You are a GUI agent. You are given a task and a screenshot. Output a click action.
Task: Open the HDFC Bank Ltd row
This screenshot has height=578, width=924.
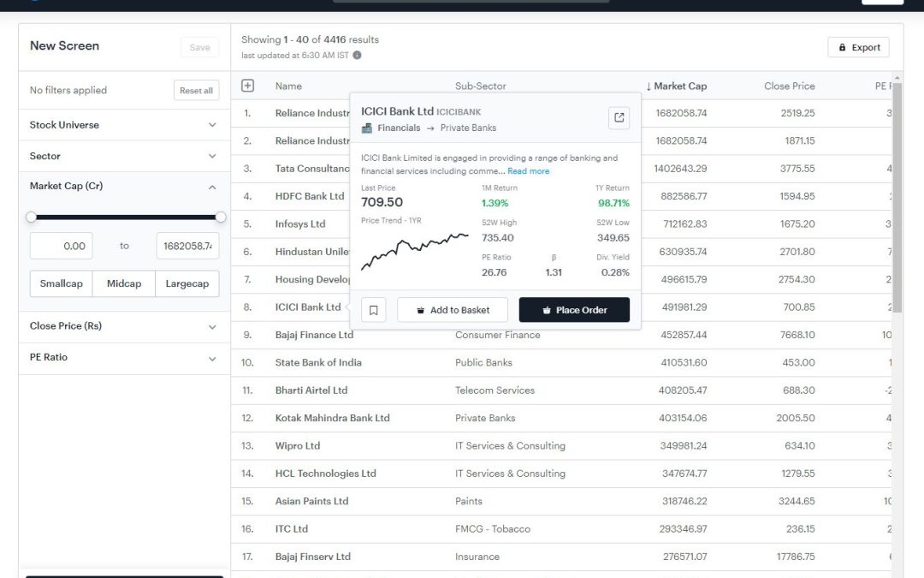[310, 196]
